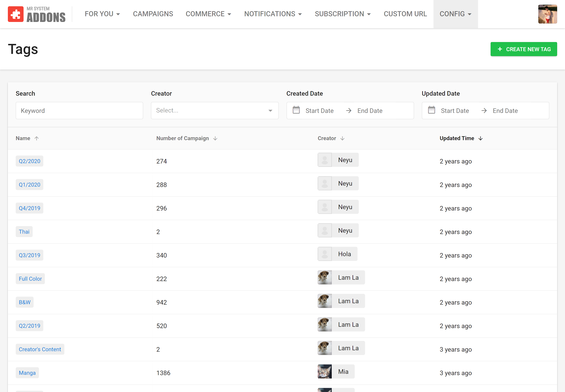Click the Create New Tag button
565x392 pixels.
pos(523,49)
